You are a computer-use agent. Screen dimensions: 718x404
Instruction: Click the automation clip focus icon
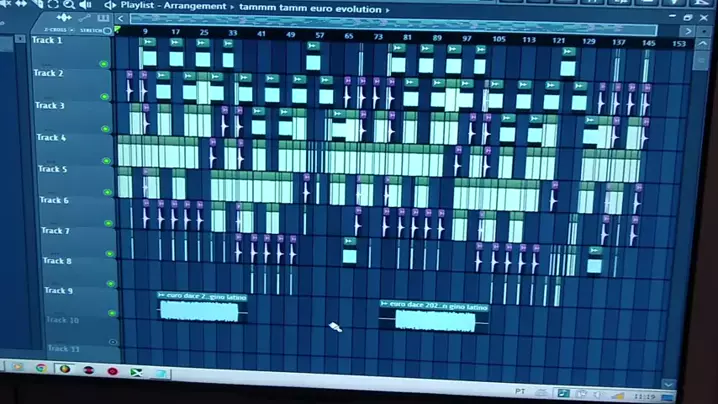coord(85,18)
